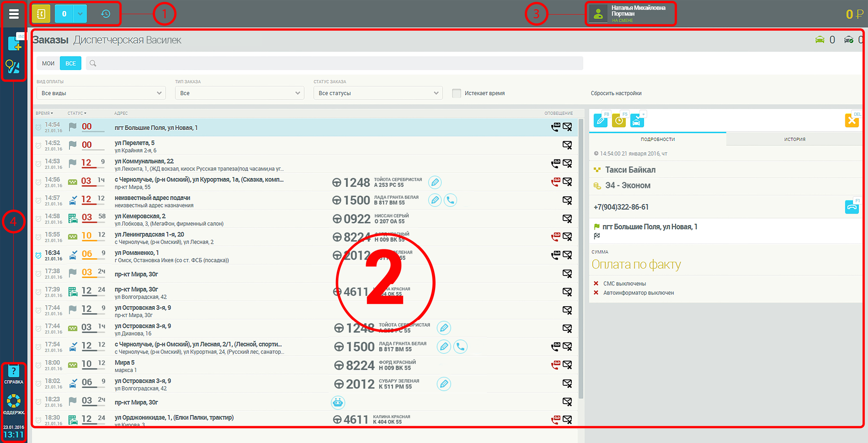The height and width of the screenshot is (443, 868).
Task: Expand the Вид оплаты dropdown
Action: coord(101,93)
